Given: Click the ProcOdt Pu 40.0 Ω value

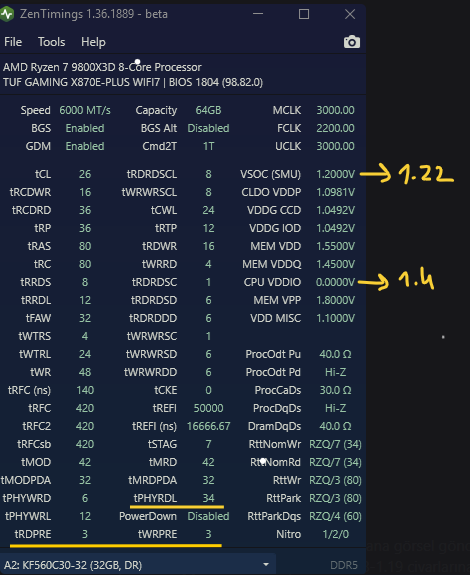Looking at the screenshot, I should tap(335, 354).
